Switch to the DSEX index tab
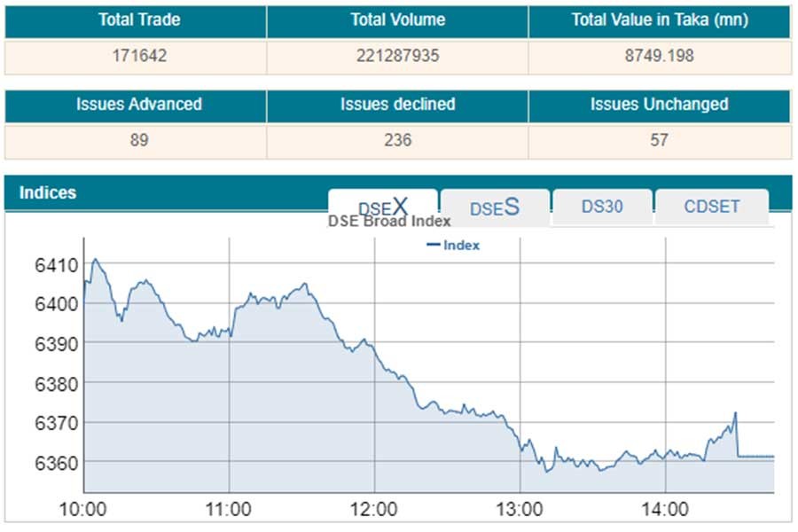The width and height of the screenshot is (798, 532). point(382,207)
